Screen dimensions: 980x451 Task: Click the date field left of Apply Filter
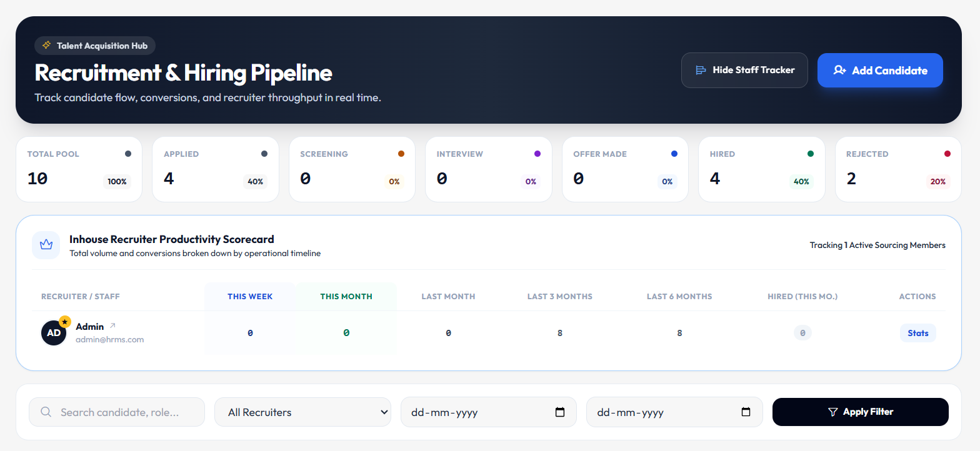(674, 412)
